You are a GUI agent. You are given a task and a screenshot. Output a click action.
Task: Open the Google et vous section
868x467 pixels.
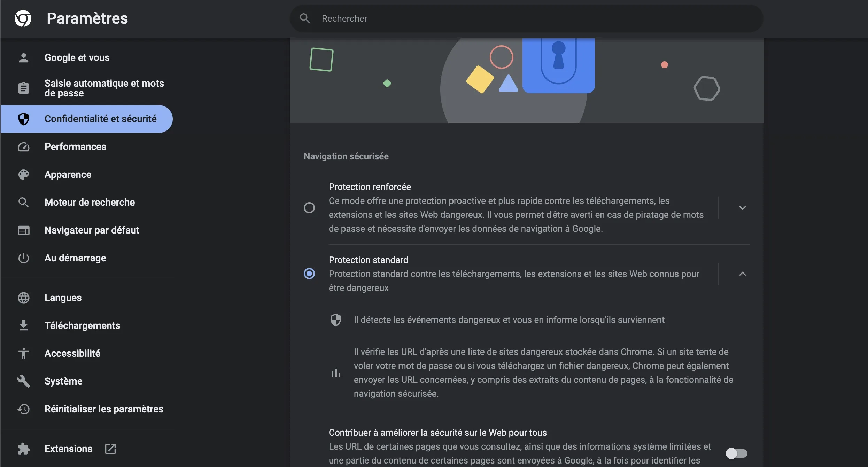(x=77, y=58)
